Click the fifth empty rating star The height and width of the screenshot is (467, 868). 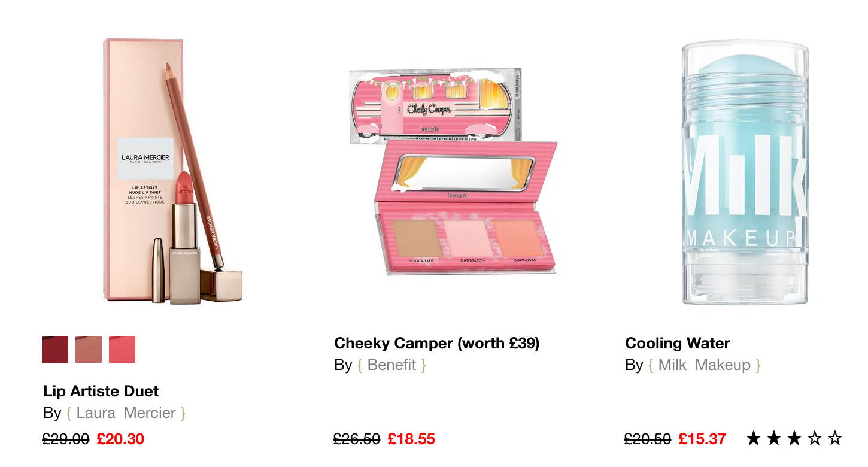835,439
